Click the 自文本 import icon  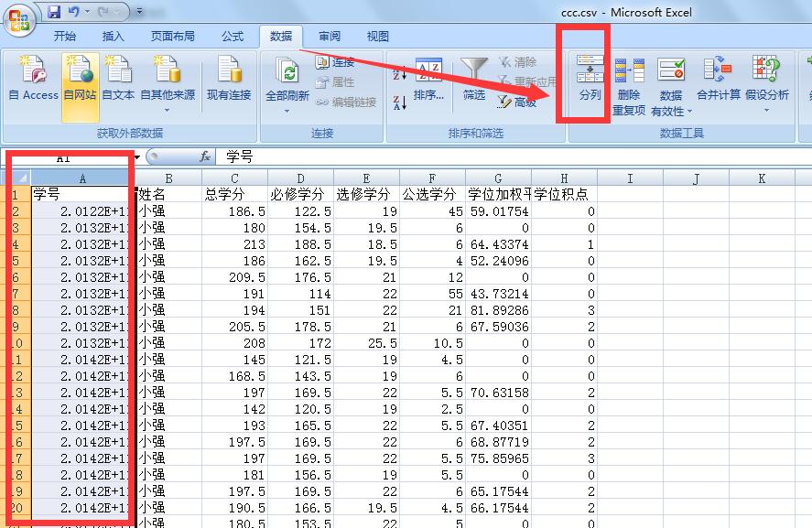click(118, 79)
